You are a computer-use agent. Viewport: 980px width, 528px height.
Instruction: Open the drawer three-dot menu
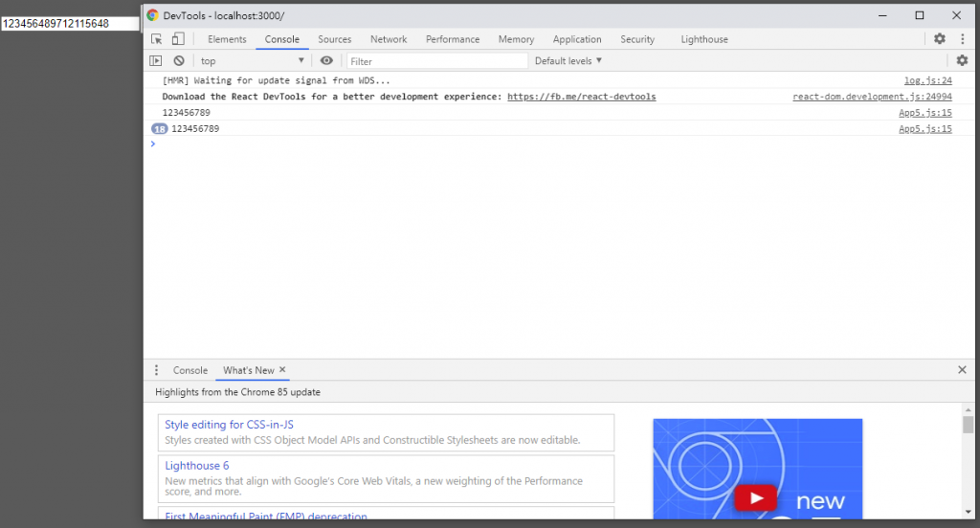pos(156,370)
